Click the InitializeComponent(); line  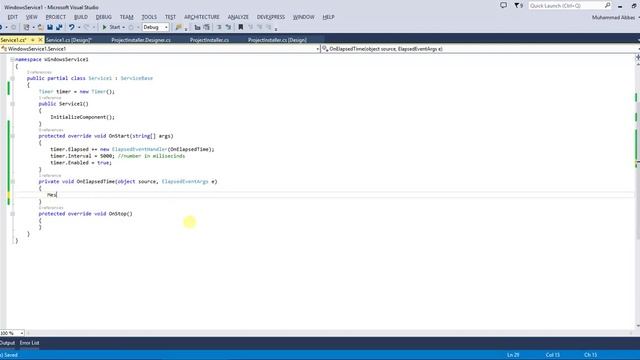(83, 117)
